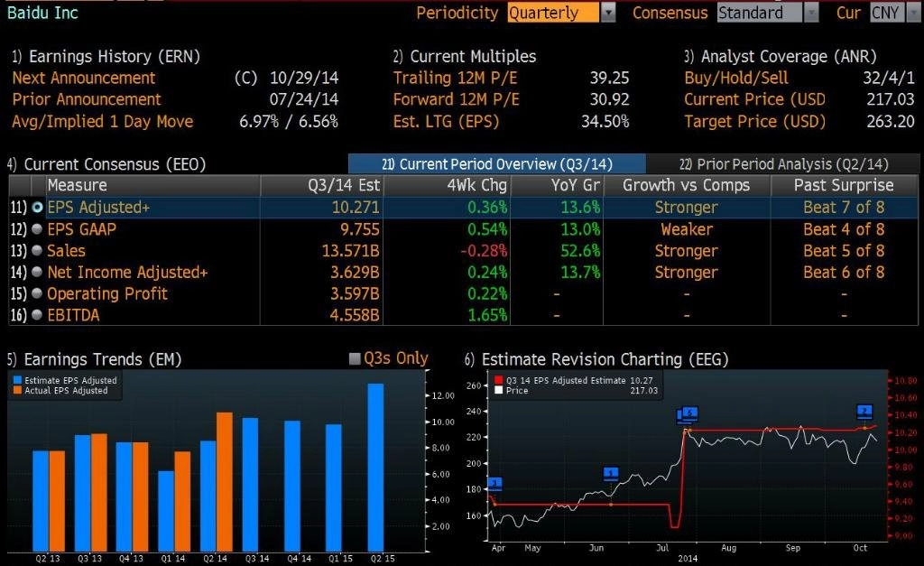Click the EBITDA 4Wk change 1.65%
This screenshot has width=924, height=566.
pyautogui.click(x=487, y=315)
